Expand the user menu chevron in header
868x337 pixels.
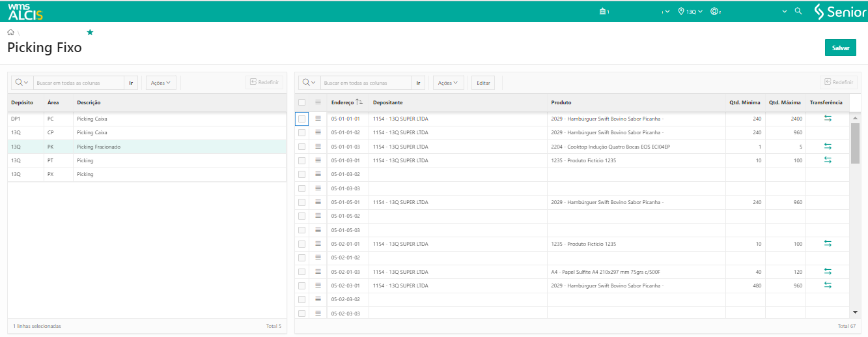click(x=785, y=12)
